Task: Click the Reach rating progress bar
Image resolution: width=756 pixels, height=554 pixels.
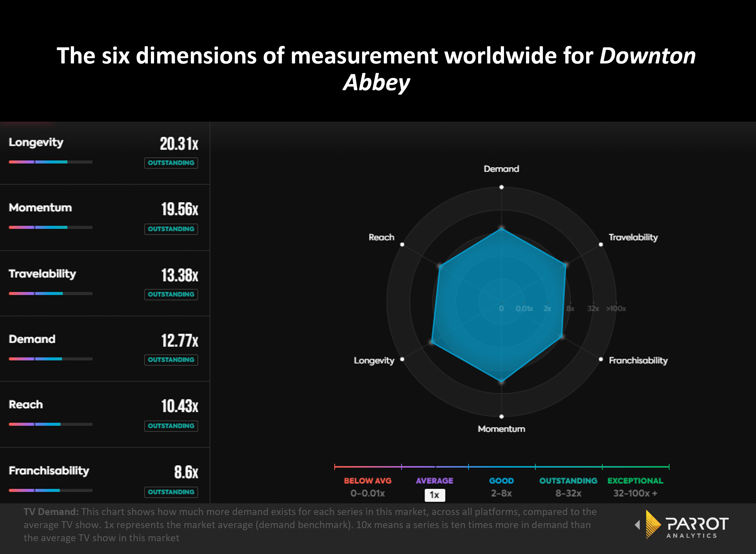Action: pos(51,424)
